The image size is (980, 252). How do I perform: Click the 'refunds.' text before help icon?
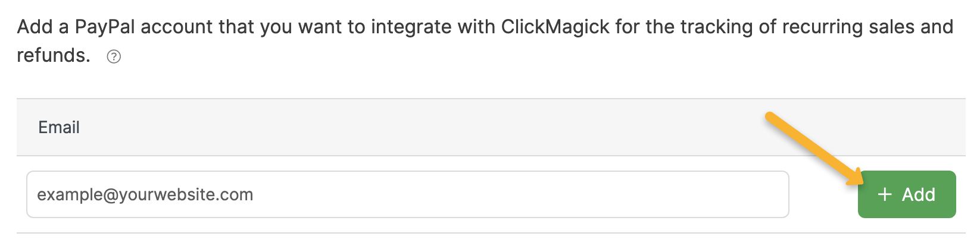(x=54, y=56)
